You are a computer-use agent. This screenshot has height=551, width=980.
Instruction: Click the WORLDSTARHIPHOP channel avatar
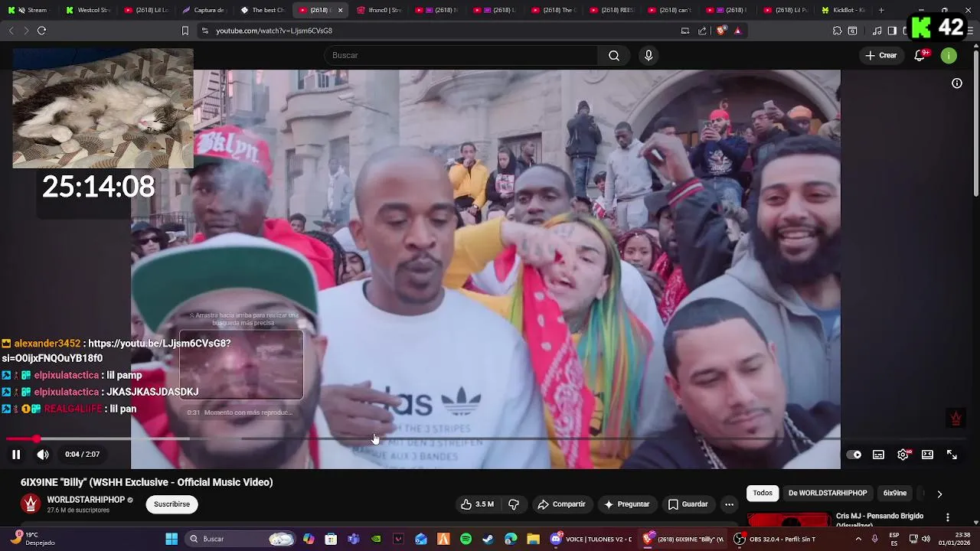pyautogui.click(x=31, y=504)
